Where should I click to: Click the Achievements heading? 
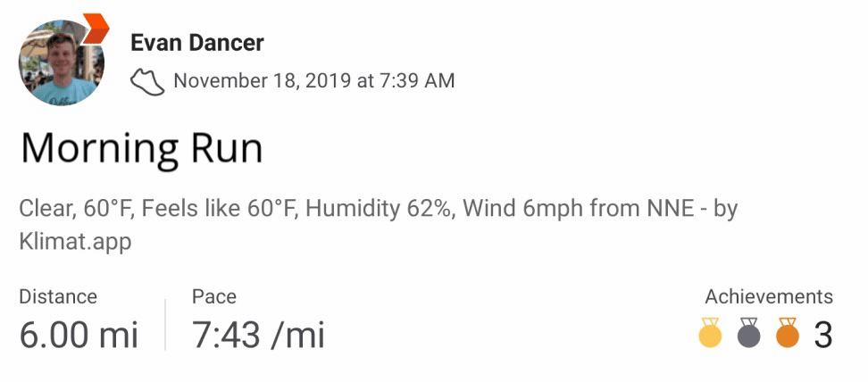coord(768,296)
